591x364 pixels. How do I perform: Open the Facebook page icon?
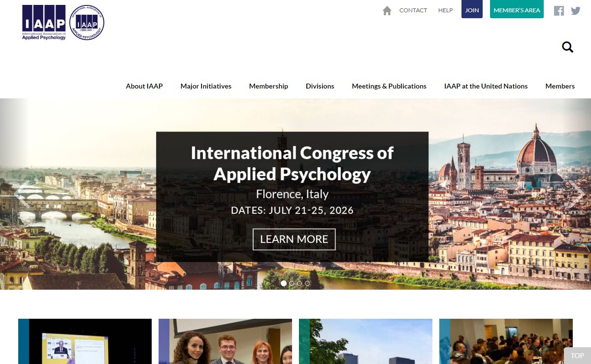(x=559, y=10)
